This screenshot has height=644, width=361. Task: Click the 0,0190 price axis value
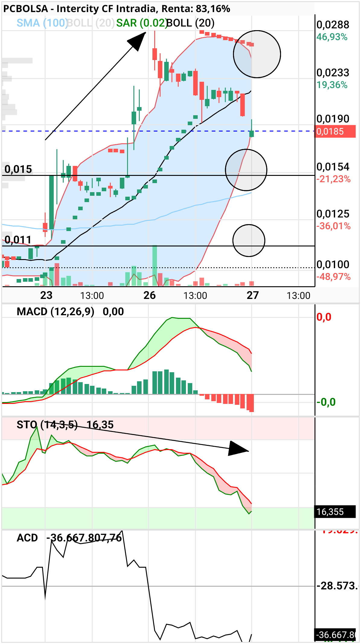[333, 119]
